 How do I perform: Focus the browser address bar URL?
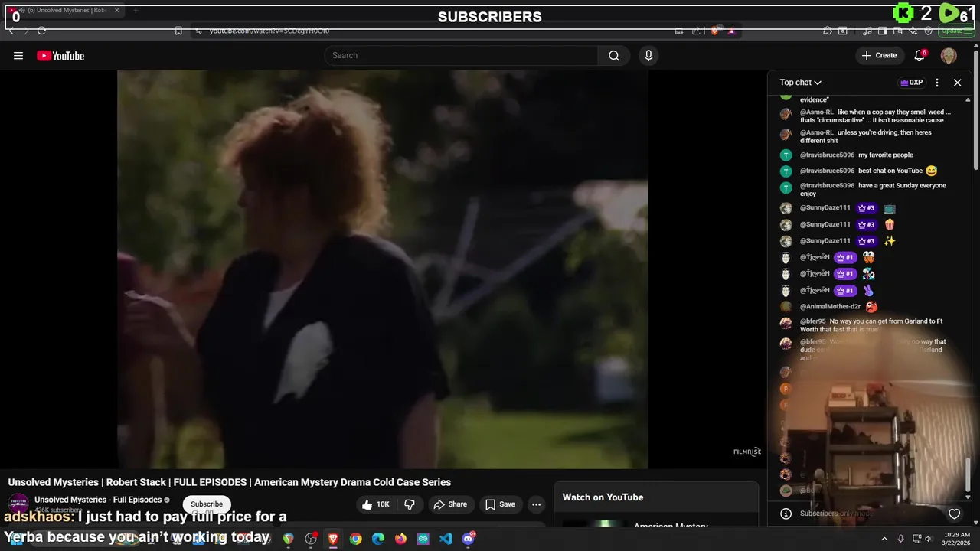click(269, 31)
